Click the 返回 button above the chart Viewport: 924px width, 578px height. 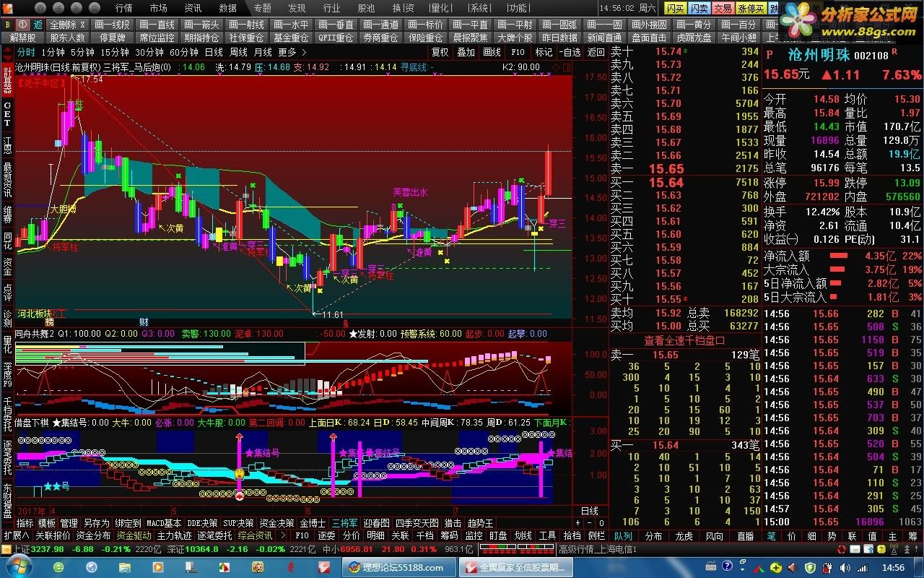[x=596, y=52]
